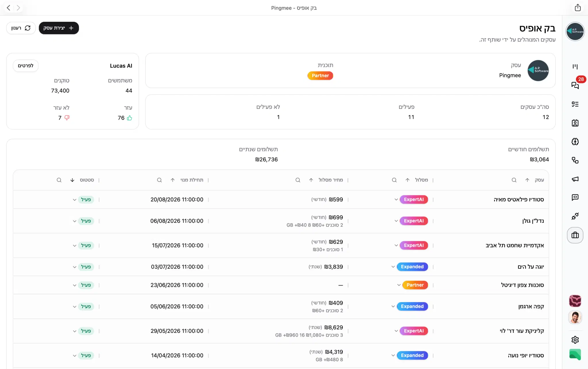The image size is (588, 369).
Task: Open the settings gear in sidebar
Action: pyautogui.click(x=575, y=340)
